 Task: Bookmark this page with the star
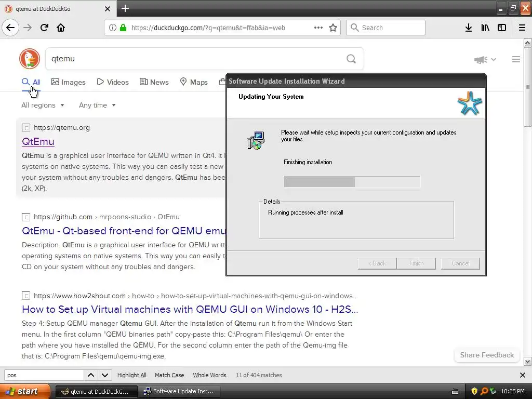pos(333,28)
